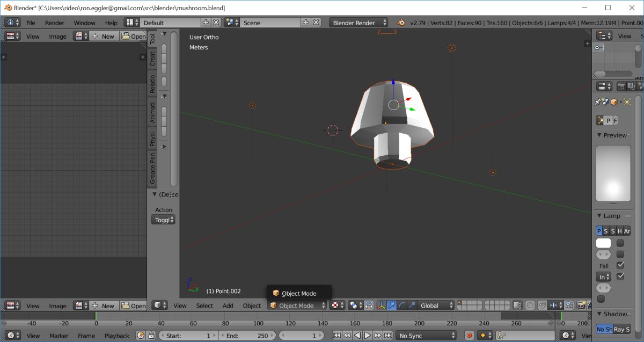Play animation in reverse
Screen dimensions: 644x342
click(x=357, y=336)
